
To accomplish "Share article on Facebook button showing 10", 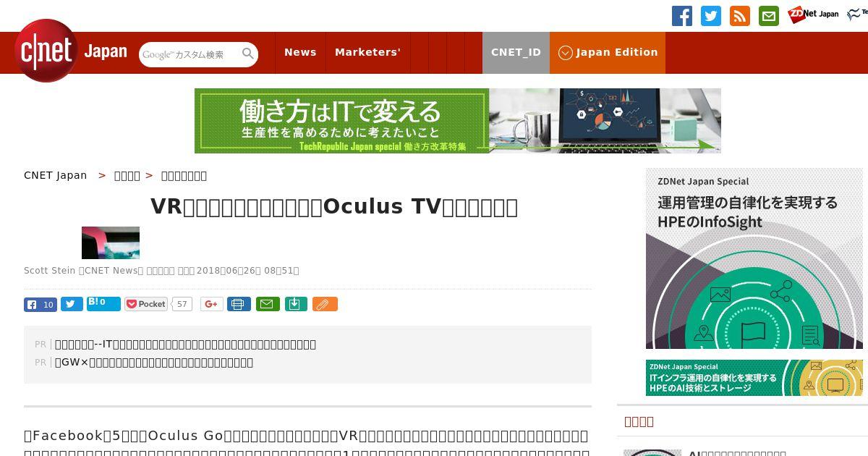I will (41, 304).
